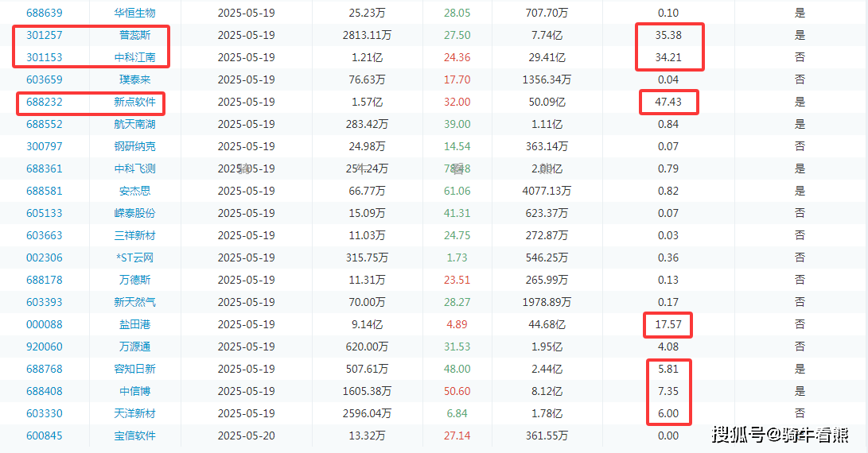Click the 2596.04万 volume cell
This screenshot has width=868, height=453.
[367, 413]
